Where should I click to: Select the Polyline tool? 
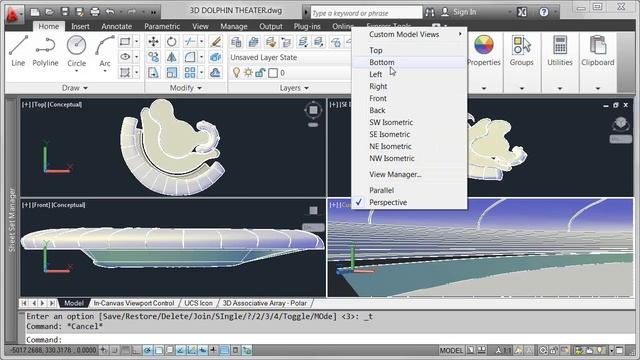click(45, 51)
